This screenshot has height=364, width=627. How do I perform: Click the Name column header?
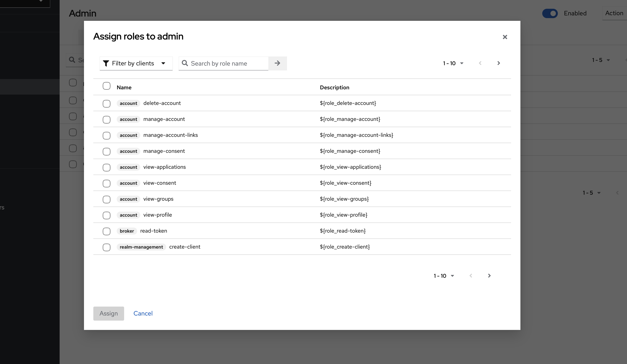click(124, 88)
